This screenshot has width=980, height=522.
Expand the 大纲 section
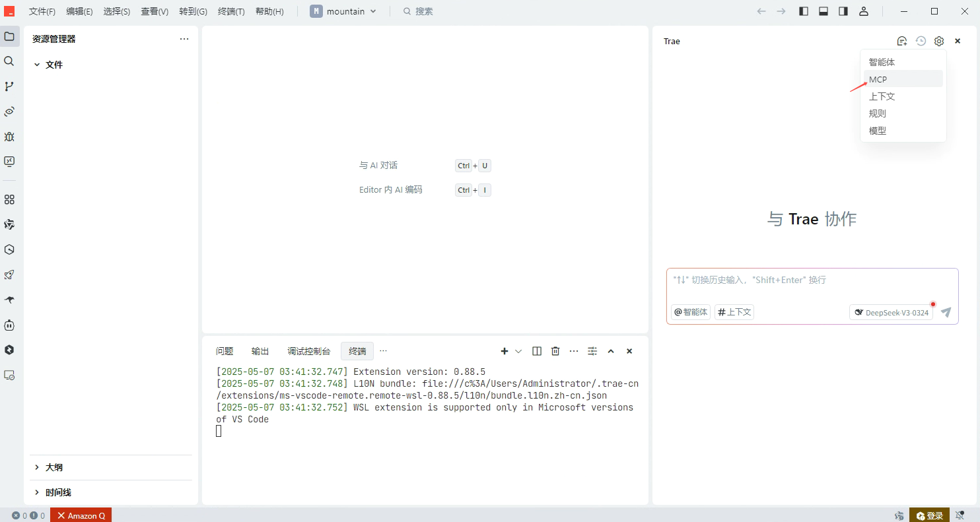[x=111, y=467]
